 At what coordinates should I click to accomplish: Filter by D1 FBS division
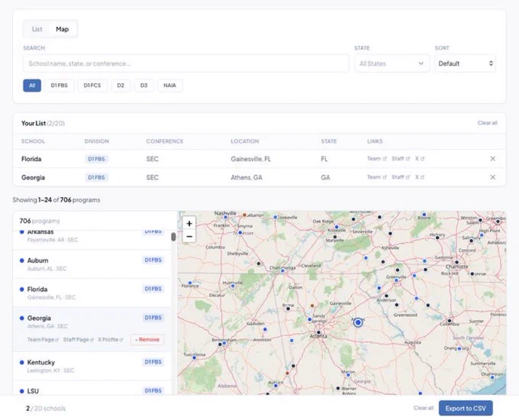60,86
